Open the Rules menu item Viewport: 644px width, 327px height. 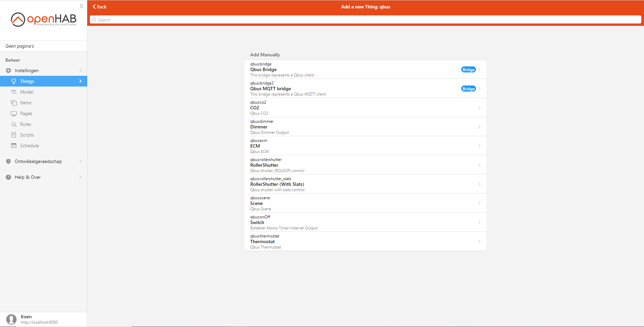point(44,124)
